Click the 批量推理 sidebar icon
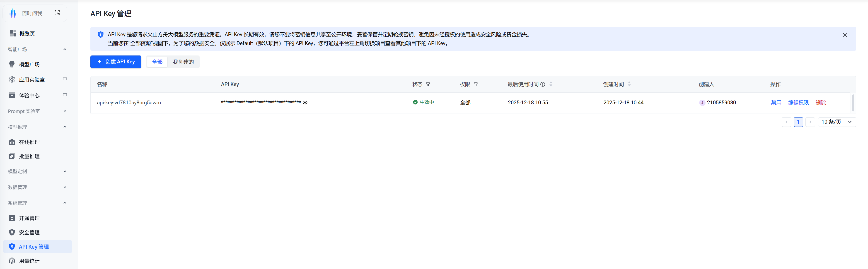 click(12, 156)
